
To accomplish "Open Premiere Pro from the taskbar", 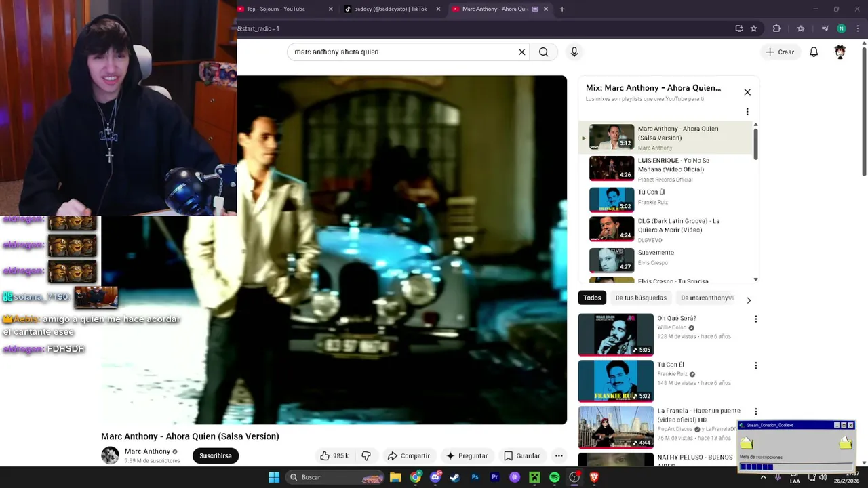I will (x=494, y=477).
